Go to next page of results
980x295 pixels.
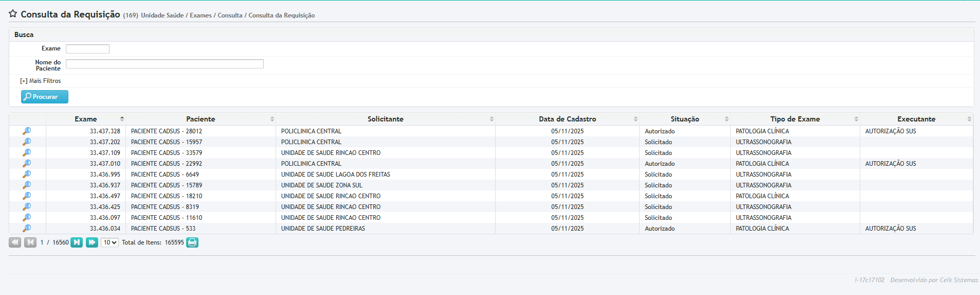click(x=77, y=242)
